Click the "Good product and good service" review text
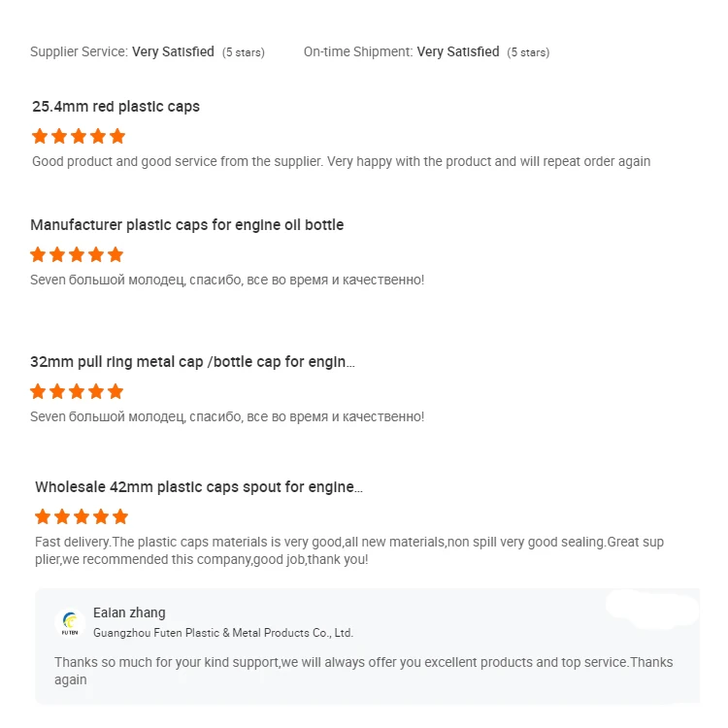Screen dimensions: 728x728 [341, 161]
